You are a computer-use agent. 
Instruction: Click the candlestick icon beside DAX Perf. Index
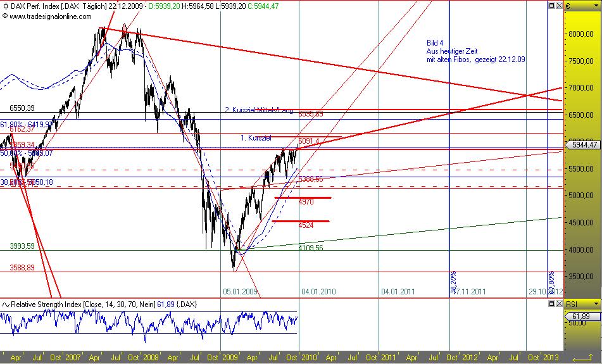pos(5,6)
